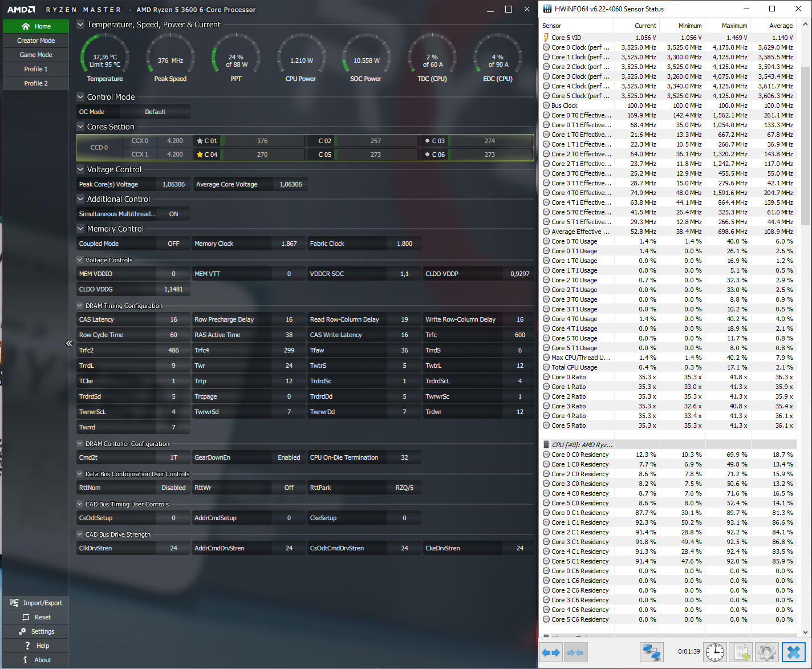Select Profile 2

[36, 83]
